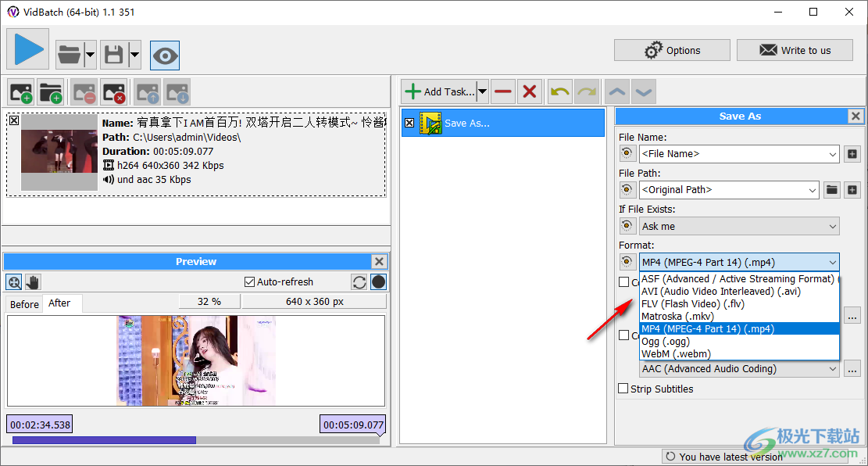Viewport: 868px width, 466px height.
Task: Click the red minus remove task icon
Action: (x=503, y=91)
